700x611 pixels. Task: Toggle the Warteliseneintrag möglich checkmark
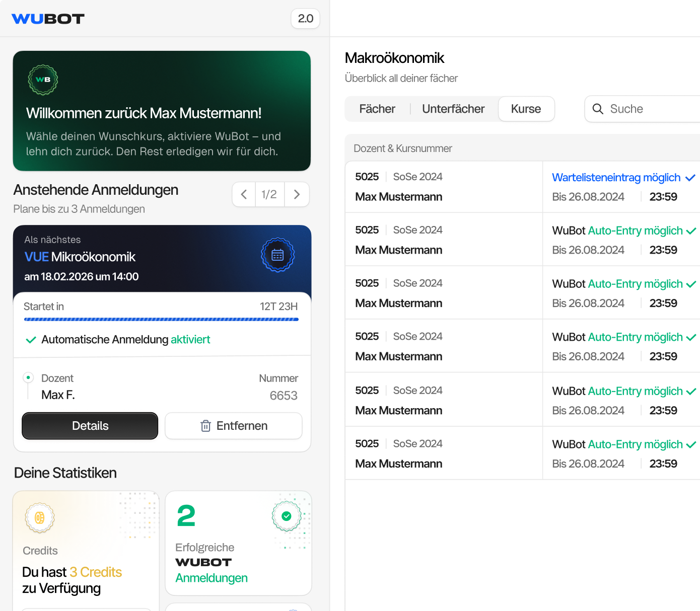click(x=690, y=178)
